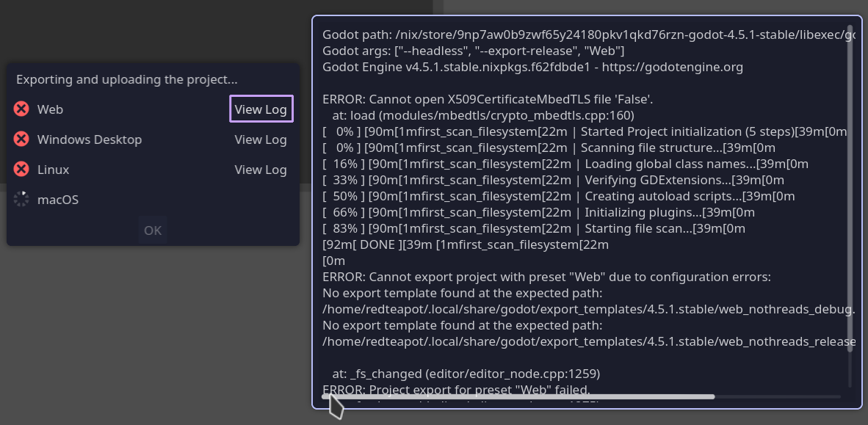Click the "Godot path:" log line

coord(589,34)
